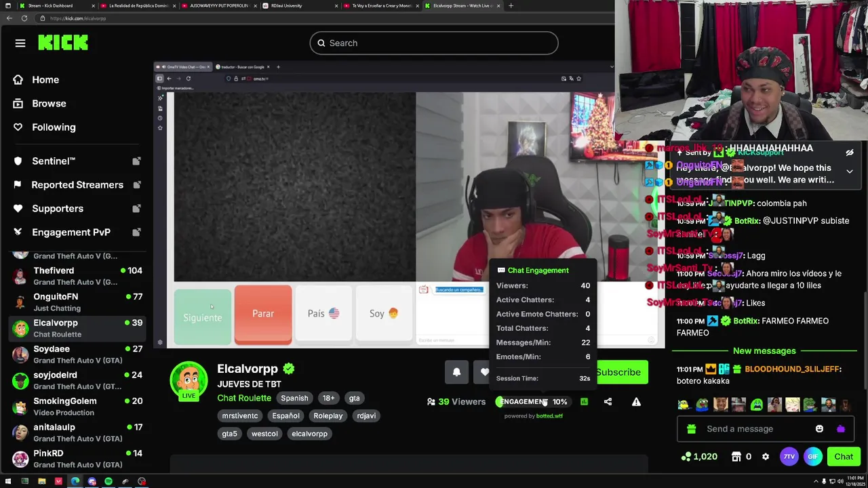
Task: Click the verified badge next to Elcalvorpp
Action: tap(289, 369)
